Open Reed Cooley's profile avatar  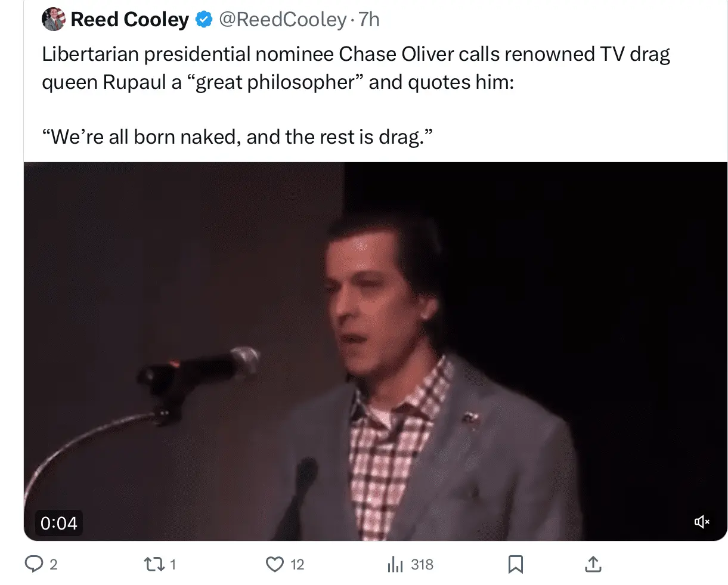coord(54,20)
